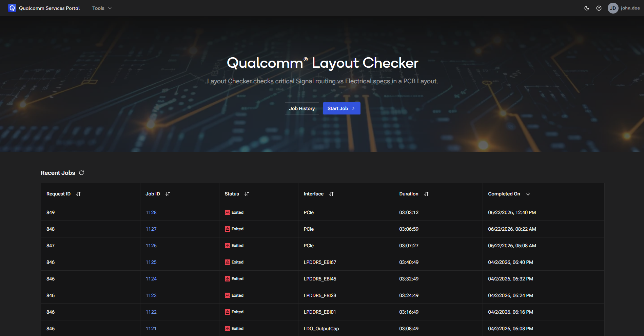Sort table by Request ID
This screenshot has width=644, height=336.
pyautogui.click(x=78, y=194)
